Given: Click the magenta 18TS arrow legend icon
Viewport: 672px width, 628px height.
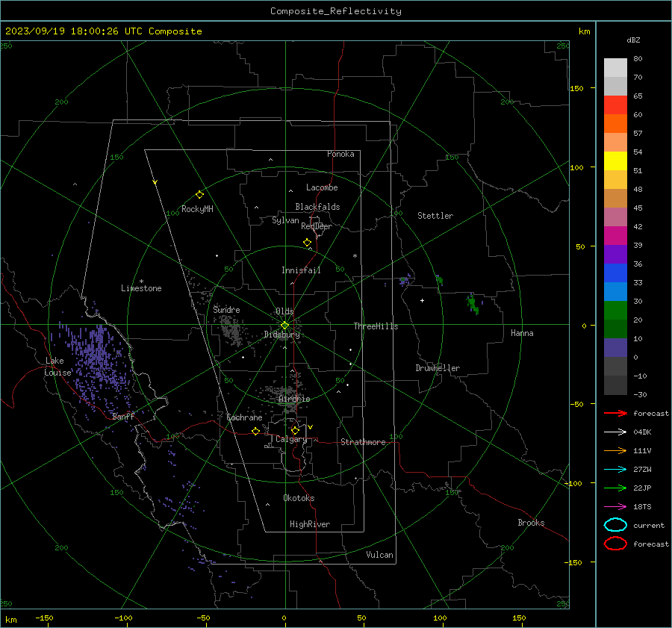Looking at the screenshot, I should coord(615,507).
